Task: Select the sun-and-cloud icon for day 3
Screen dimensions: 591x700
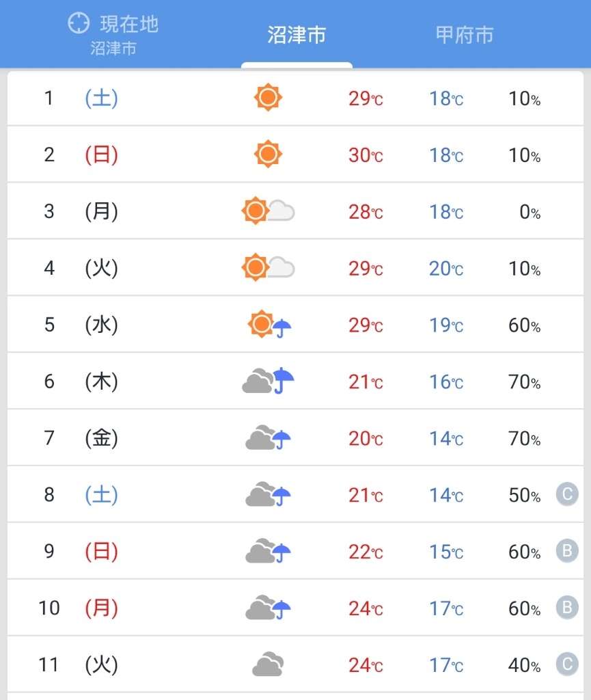Action: tap(268, 211)
